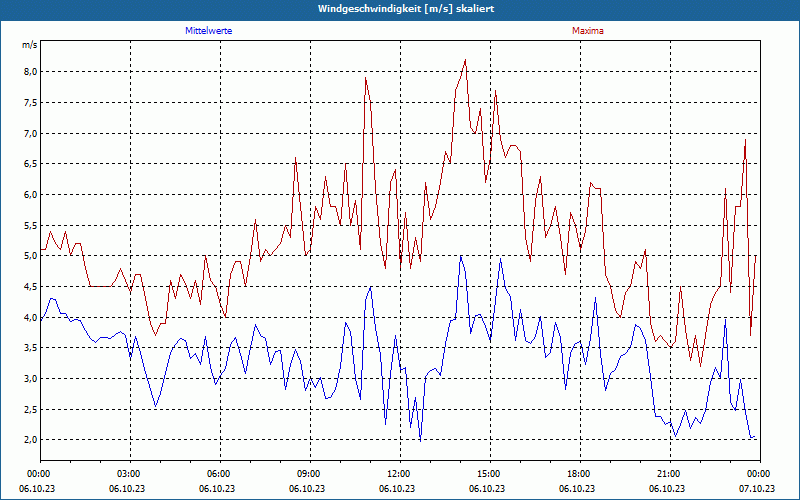
Task: Click the 7,0 y-axis value
Action: click(31, 133)
